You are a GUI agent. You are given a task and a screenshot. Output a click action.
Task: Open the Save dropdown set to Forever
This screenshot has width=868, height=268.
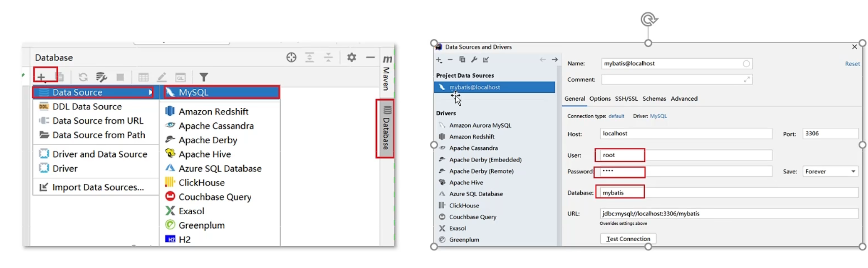click(x=831, y=172)
